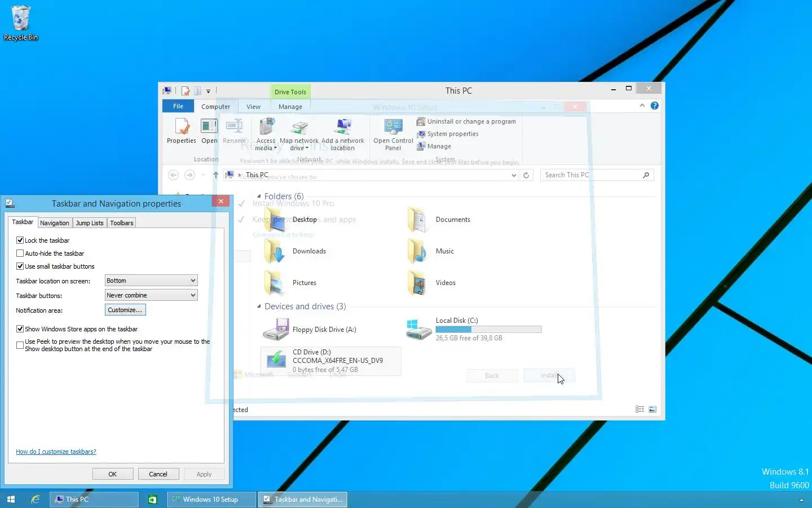Switch to details view button
Image resolution: width=812 pixels, height=508 pixels.
click(640, 409)
